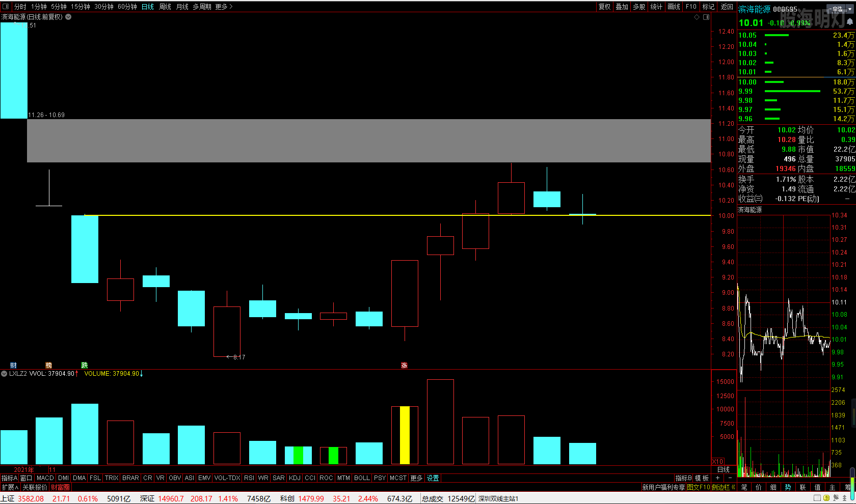The image size is (856, 504).
Task: Activate the 画线 drawing tool
Action: [x=674, y=7]
